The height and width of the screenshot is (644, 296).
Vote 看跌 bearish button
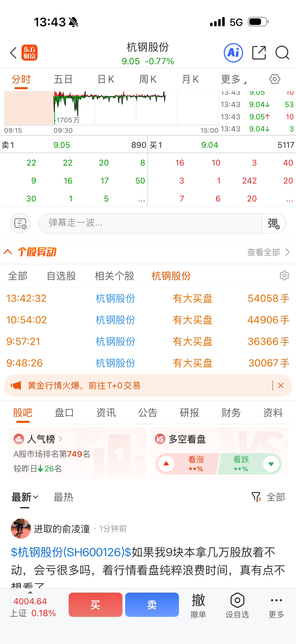click(x=250, y=464)
